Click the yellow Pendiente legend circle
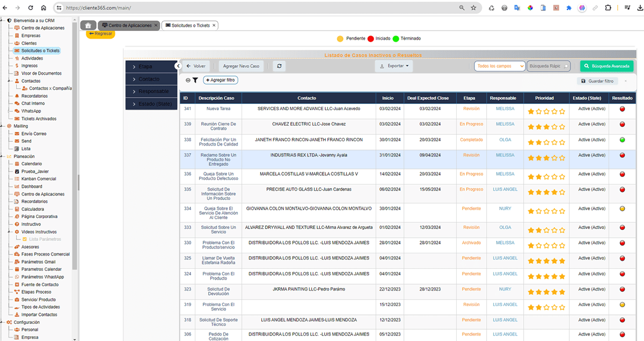This screenshot has width=644, height=341. [340, 39]
